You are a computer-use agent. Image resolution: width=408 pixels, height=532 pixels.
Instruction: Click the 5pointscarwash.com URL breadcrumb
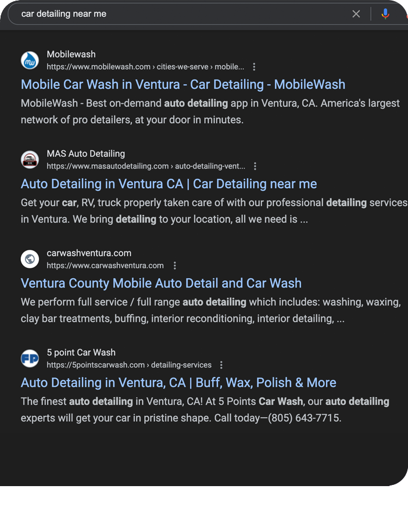[129, 365]
